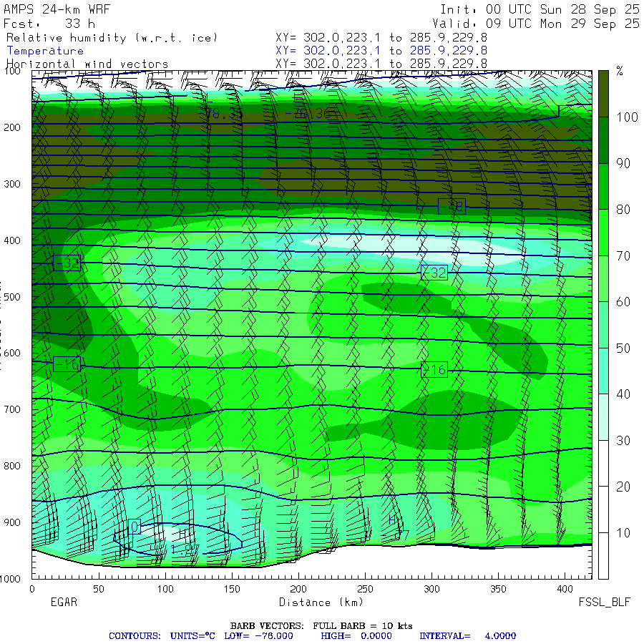The width and height of the screenshot is (644, 644).
Task: Select the '900' pressure axis label
Action: 12,522
